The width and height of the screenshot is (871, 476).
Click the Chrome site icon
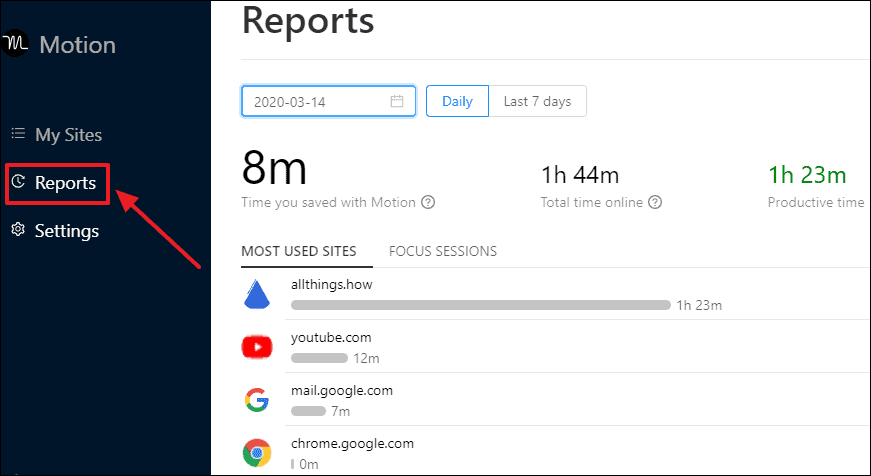[257, 453]
